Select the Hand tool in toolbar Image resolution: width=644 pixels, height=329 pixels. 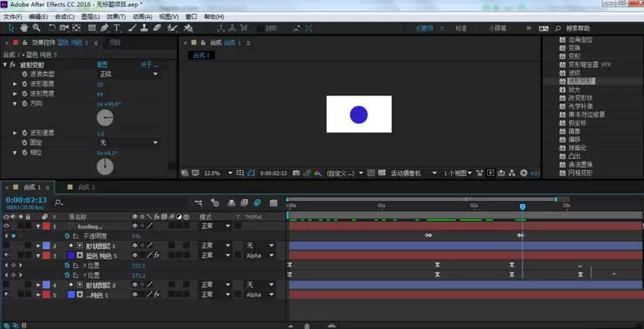tap(24, 28)
